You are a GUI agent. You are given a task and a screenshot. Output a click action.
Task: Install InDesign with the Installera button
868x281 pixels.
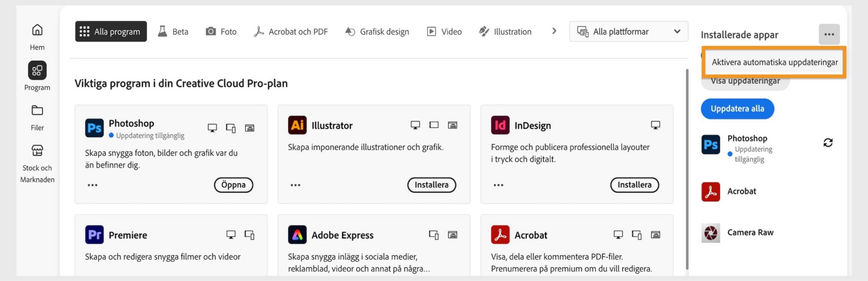pyautogui.click(x=634, y=185)
